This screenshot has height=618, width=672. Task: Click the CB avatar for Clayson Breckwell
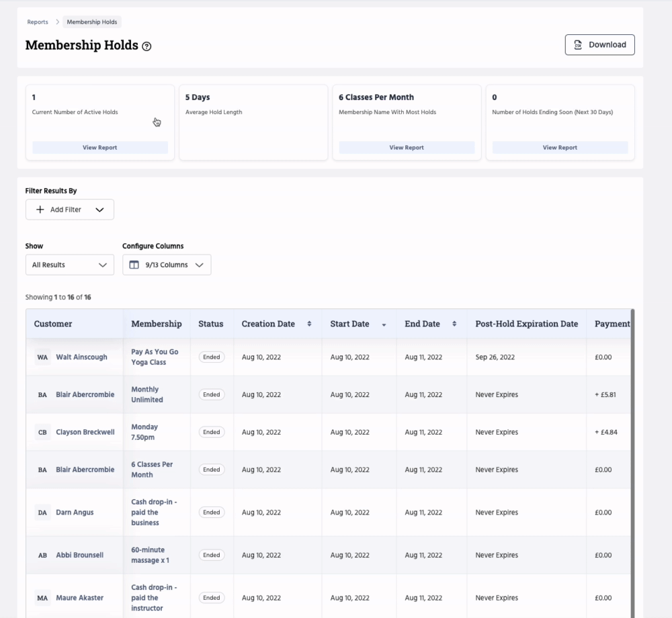coord(42,432)
